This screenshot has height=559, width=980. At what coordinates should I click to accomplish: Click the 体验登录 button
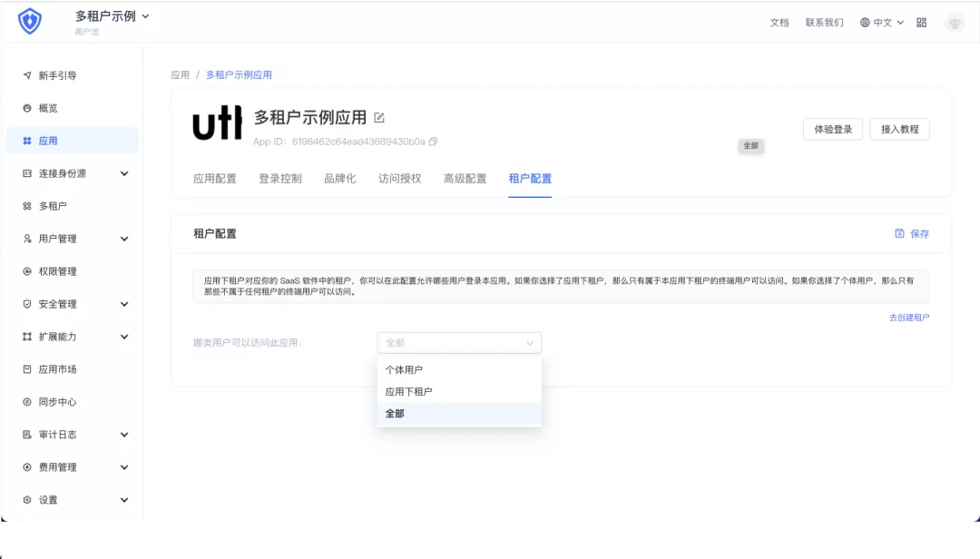click(x=833, y=130)
